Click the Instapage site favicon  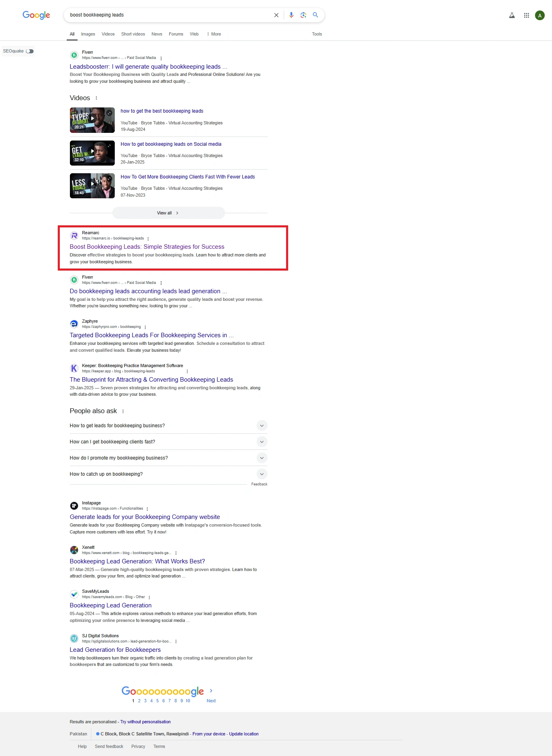74,506
